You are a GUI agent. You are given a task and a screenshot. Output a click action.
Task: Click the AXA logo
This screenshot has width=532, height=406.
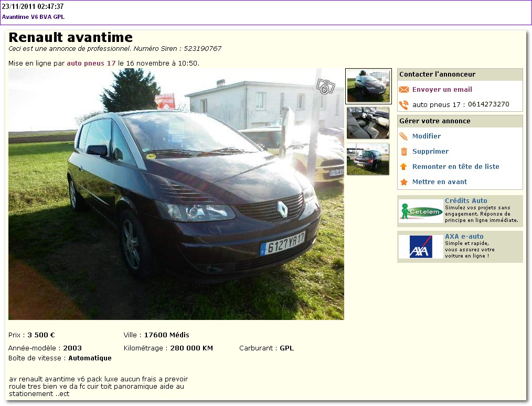point(420,247)
